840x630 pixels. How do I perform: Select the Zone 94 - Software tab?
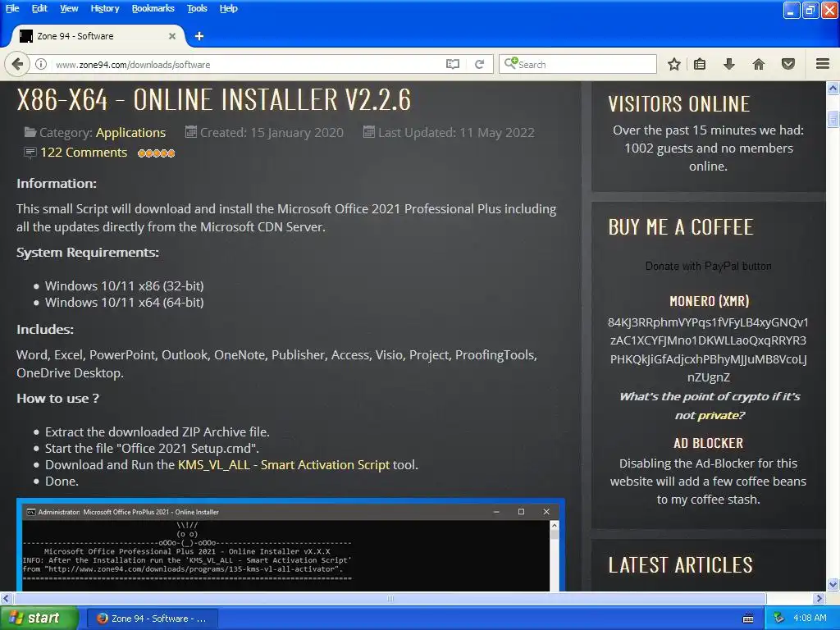click(x=97, y=36)
